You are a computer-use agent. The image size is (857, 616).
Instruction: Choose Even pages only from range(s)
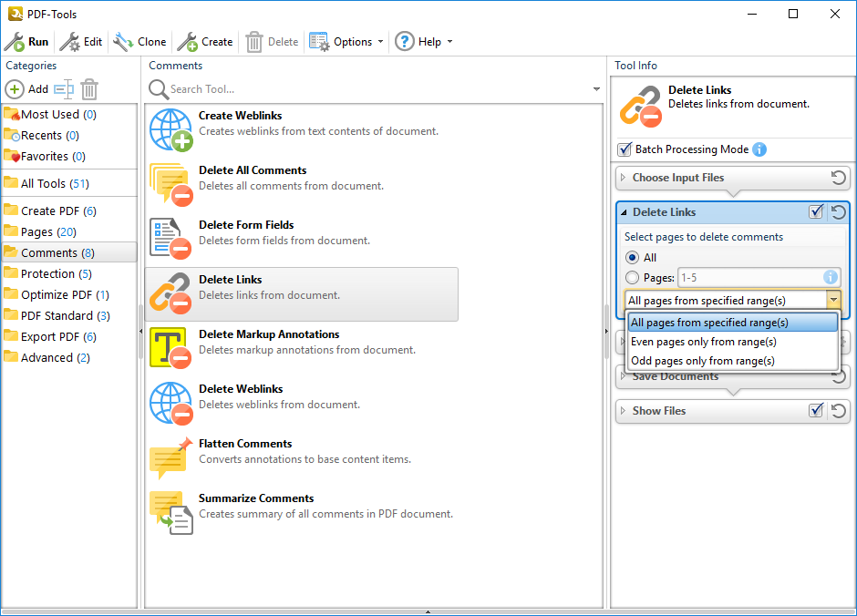click(x=703, y=342)
